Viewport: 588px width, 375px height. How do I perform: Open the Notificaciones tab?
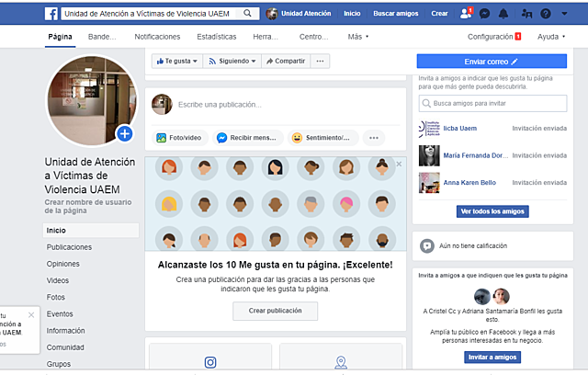pos(157,37)
